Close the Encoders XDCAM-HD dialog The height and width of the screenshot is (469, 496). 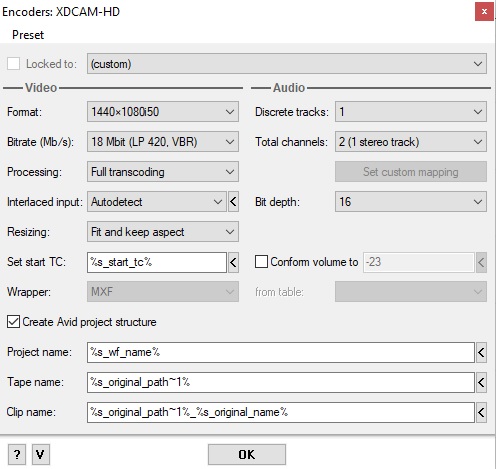pyautogui.click(x=484, y=12)
